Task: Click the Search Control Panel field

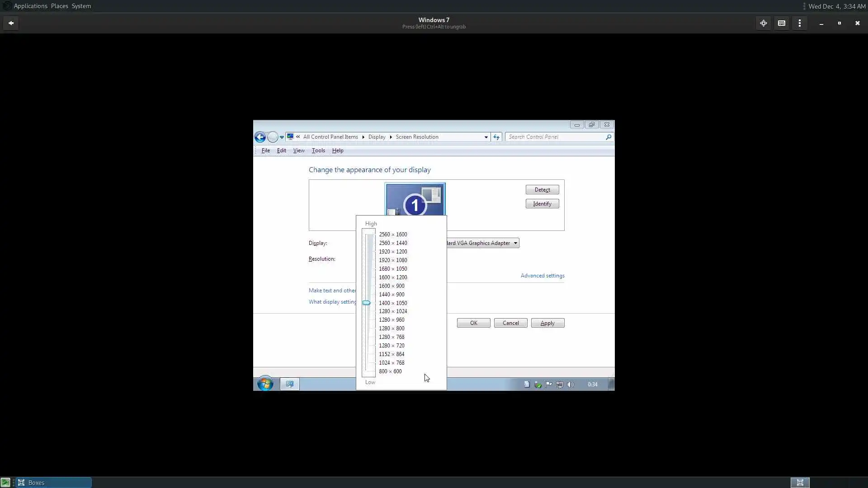Action: (555, 137)
